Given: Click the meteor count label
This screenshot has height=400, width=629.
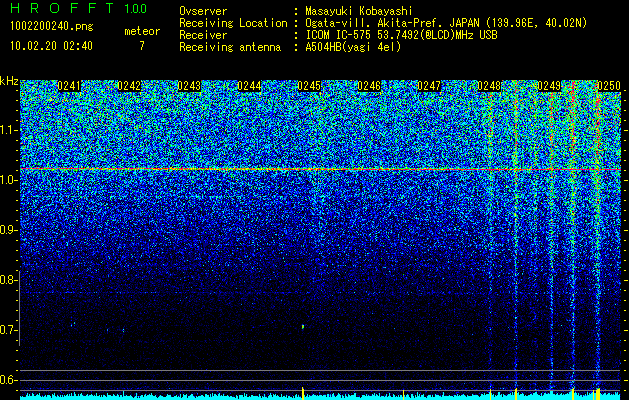Looking at the screenshot, I should pos(142,31).
